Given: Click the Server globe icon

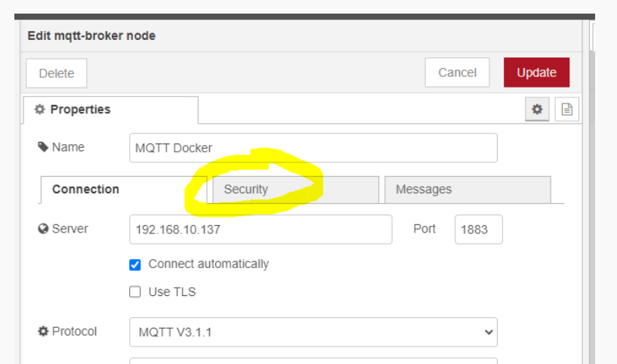Looking at the screenshot, I should pyautogui.click(x=43, y=228).
